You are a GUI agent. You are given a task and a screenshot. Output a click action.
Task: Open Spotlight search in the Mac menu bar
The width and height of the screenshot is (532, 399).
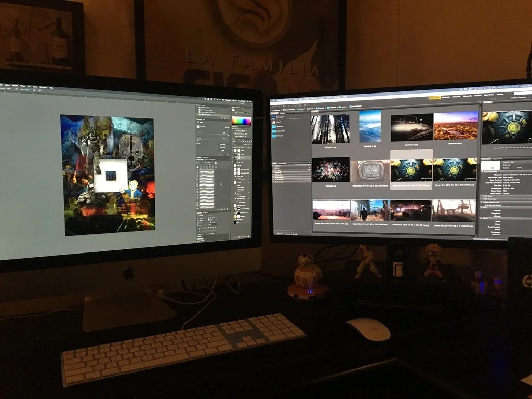coord(247,101)
